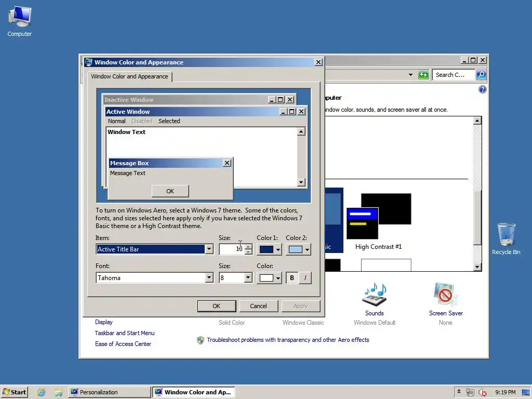The width and height of the screenshot is (532, 399).
Task: Click the help question mark icon
Action: pos(482,89)
